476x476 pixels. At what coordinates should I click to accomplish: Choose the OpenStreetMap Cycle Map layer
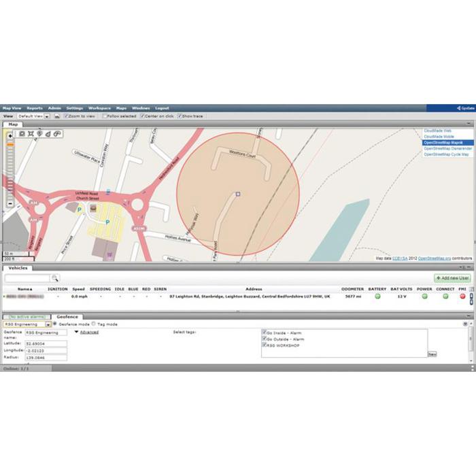coord(446,154)
